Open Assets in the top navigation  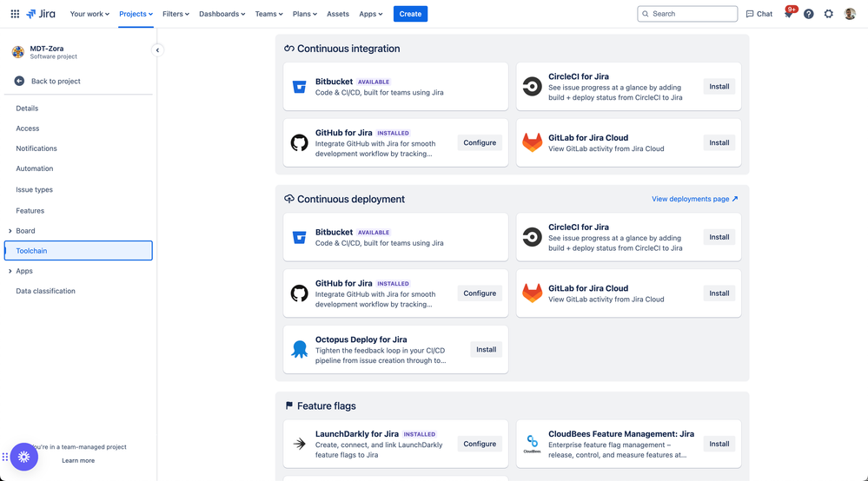tap(338, 14)
